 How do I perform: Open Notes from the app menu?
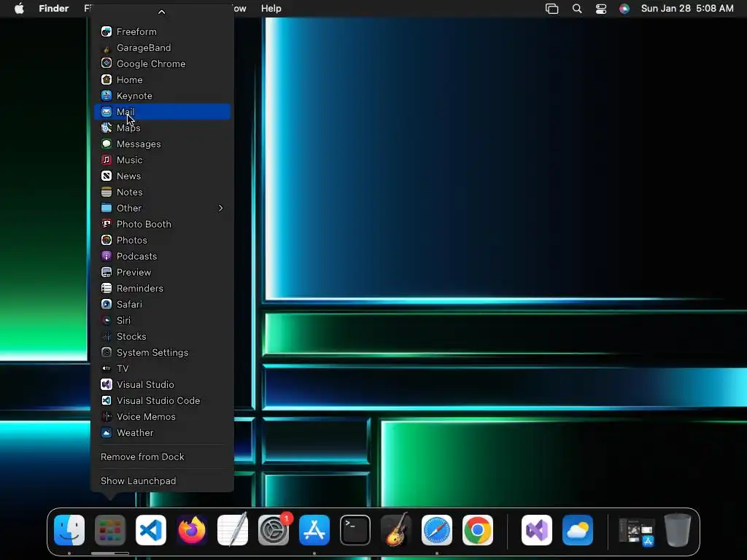(162, 192)
